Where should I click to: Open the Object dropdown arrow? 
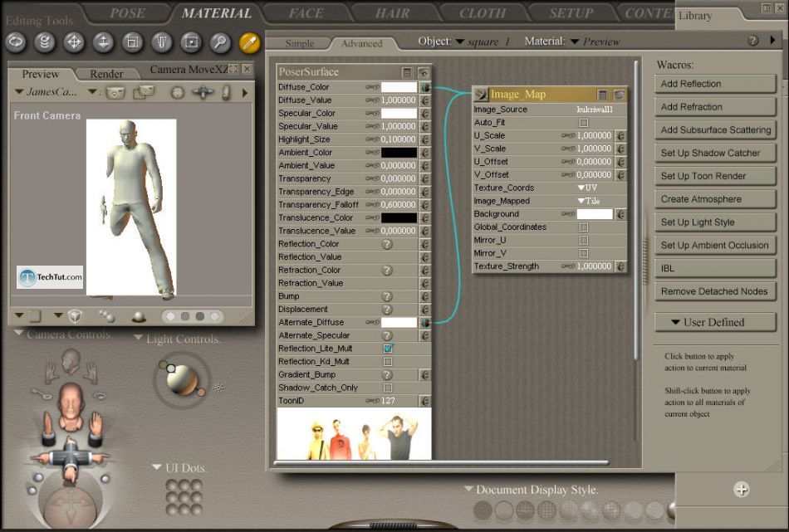[x=459, y=41]
